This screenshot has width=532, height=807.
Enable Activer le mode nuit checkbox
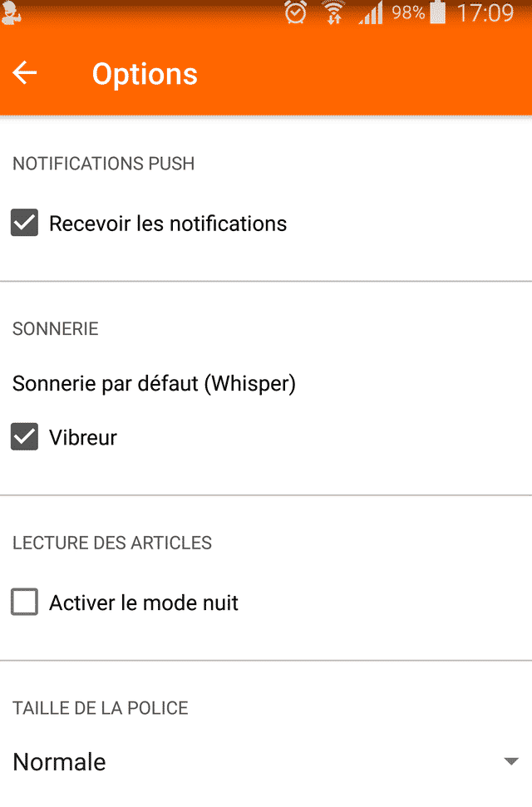coord(25,602)
